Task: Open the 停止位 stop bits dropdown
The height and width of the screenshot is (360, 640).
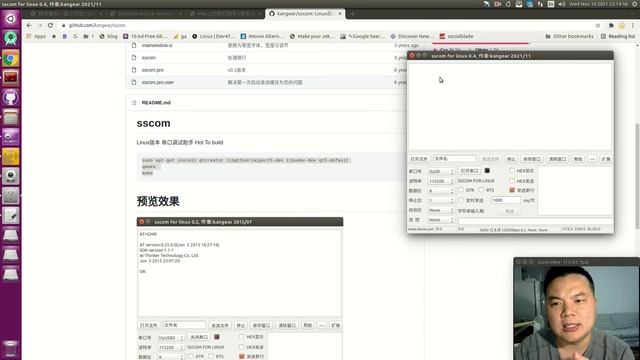Action: 440,200
